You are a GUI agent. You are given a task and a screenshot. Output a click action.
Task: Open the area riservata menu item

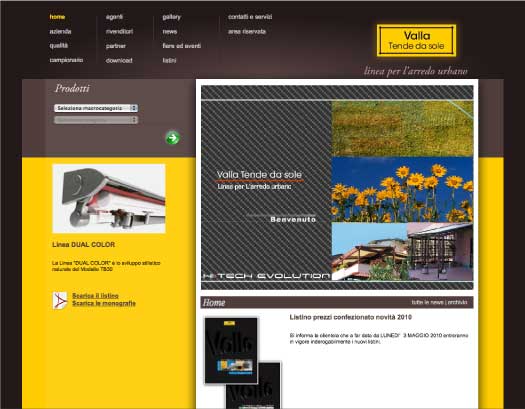247,31
